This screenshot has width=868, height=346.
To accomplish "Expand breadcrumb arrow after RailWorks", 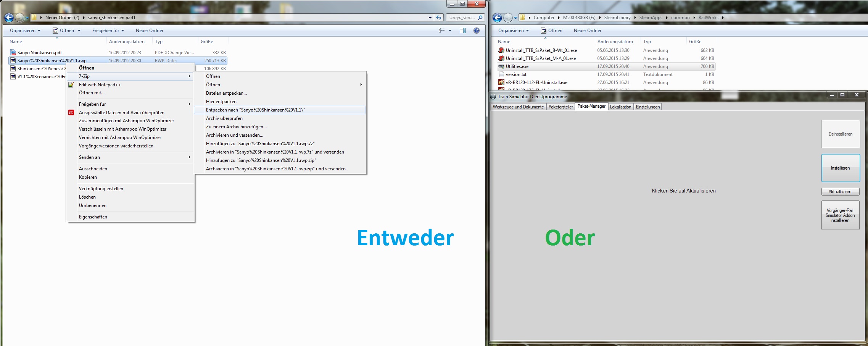I will (723, 18).
